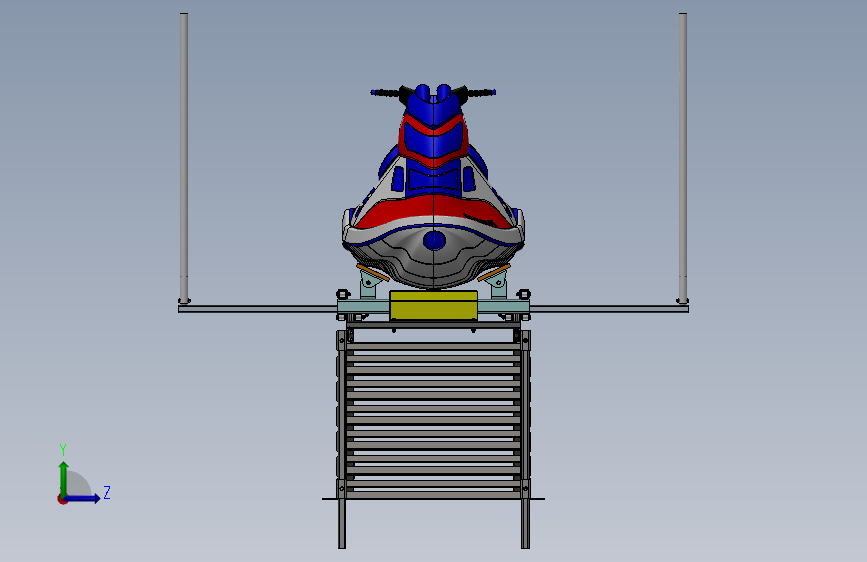Select the yellow box beneath the jet ski
Viewport: 867px width, 562px height.
point(434,305)
